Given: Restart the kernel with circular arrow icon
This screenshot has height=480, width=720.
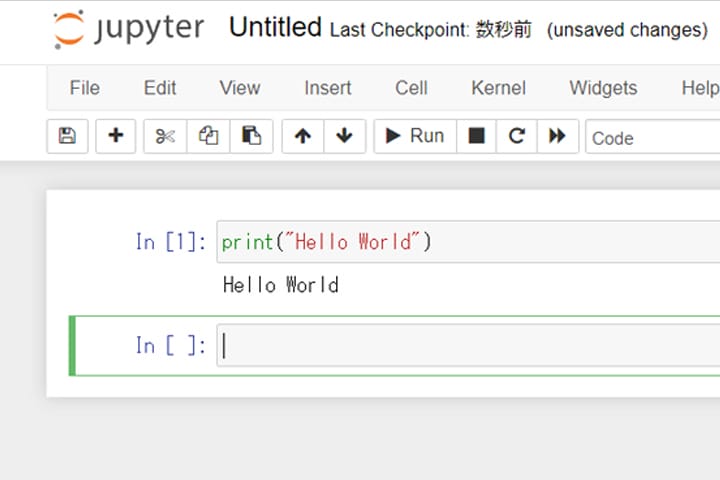Looking at the screenshot, I should (x=517, y=136).
